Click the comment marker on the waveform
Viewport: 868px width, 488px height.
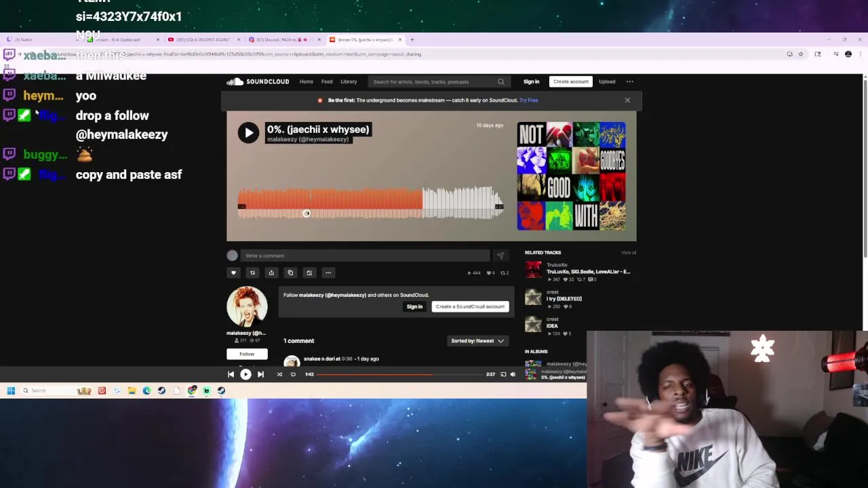coord(307,213)
